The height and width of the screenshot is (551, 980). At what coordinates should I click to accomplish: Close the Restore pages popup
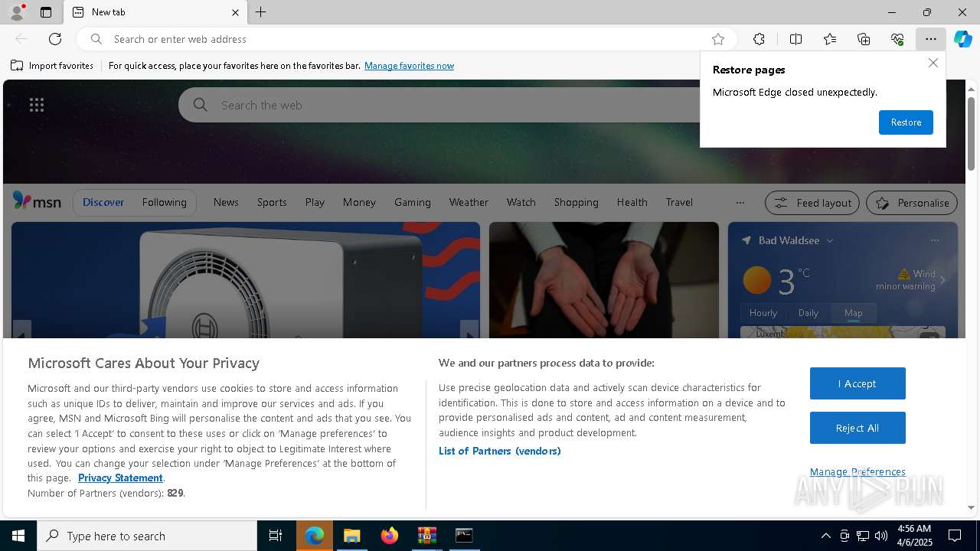click(933, 63)
